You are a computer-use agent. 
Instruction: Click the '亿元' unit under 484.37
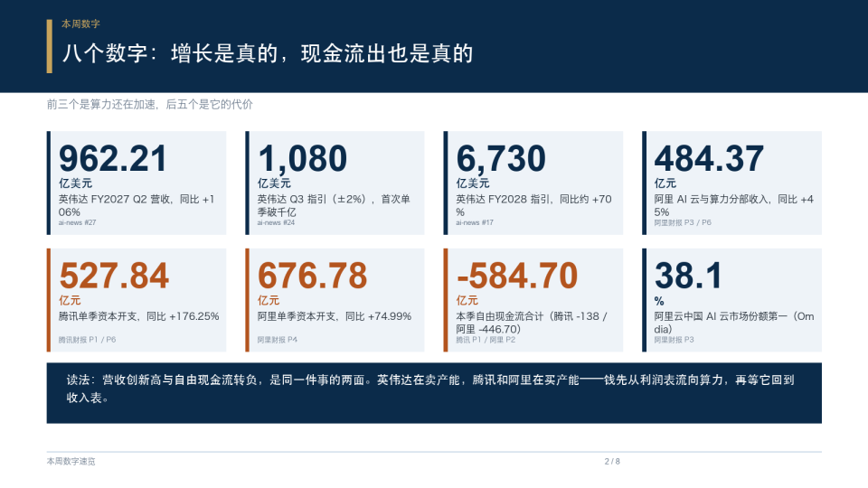pos(665,183)
